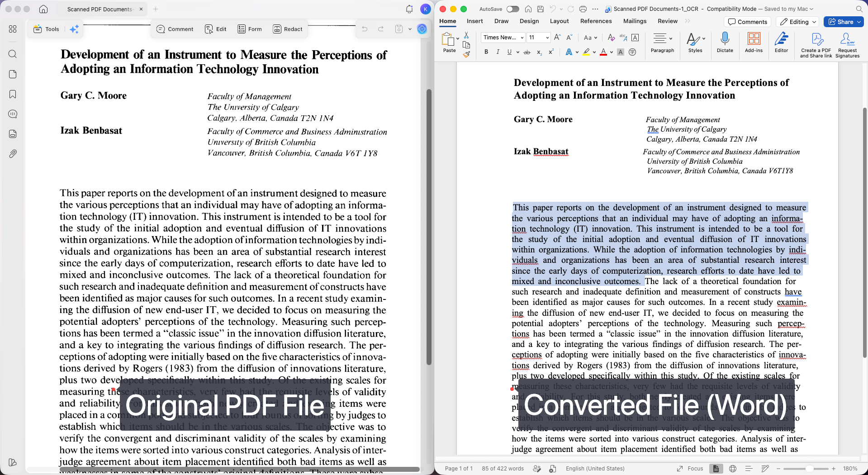
Task: Toggle Bold formatting
Action: coord(486,52)
